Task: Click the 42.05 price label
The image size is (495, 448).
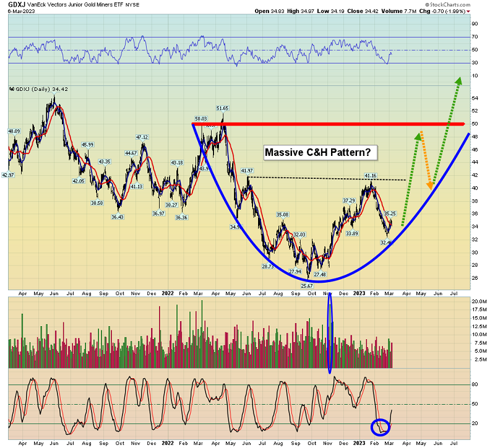Action: point(79,181)
